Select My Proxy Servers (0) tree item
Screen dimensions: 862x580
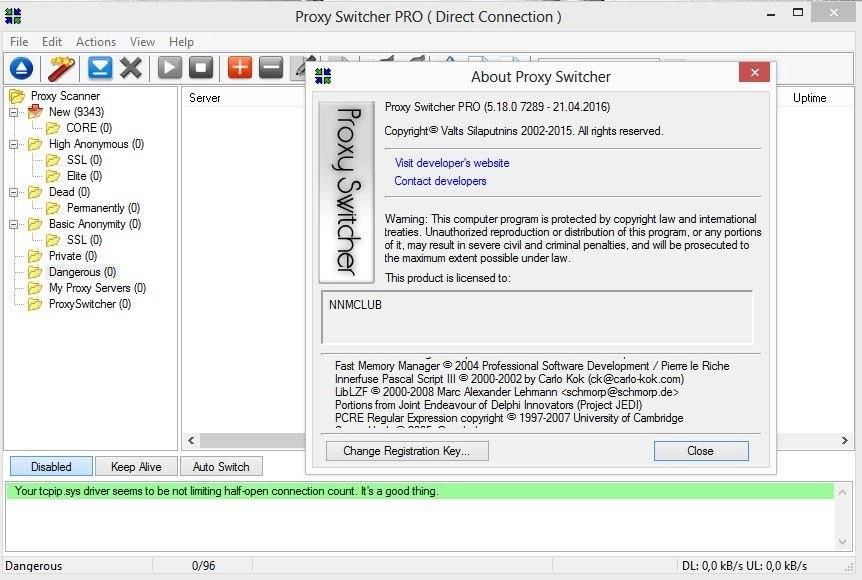[x=97, y=288]
